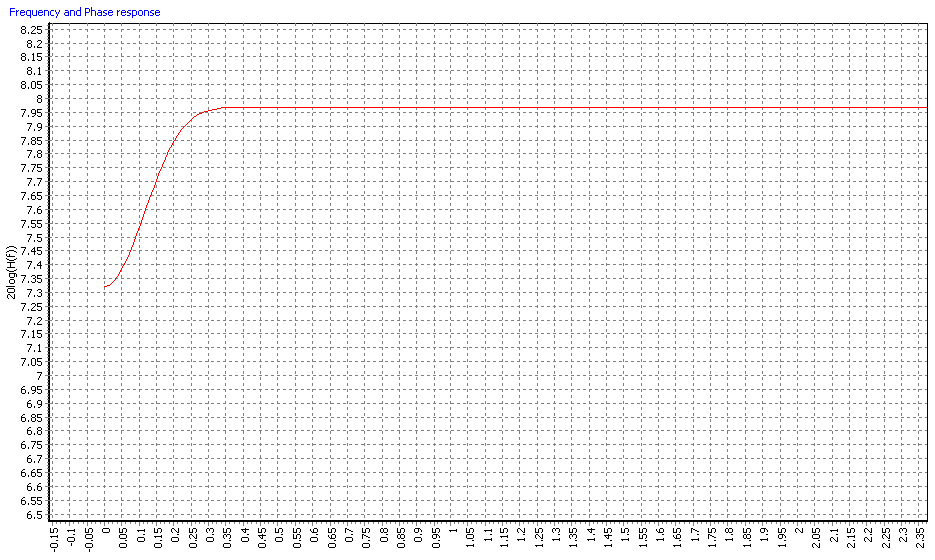935x560 pixels.
Task: Click the x-axis tick label "0.35"
Action: pyautogui.click(x=227, y=537)
